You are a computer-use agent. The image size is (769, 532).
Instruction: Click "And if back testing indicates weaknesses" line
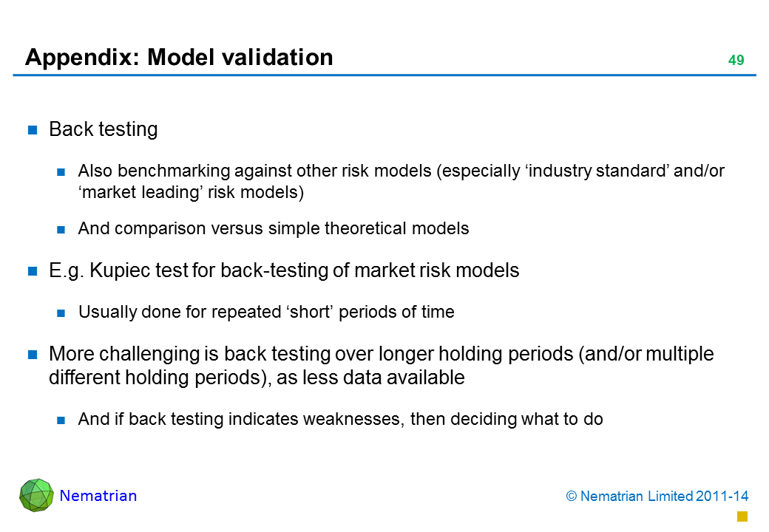point(340,420)
